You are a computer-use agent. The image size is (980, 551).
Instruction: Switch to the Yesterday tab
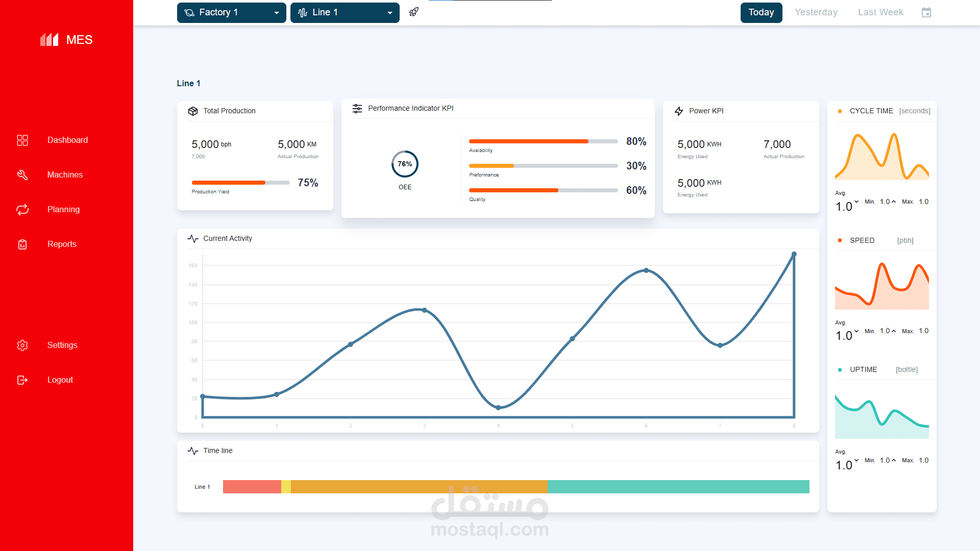(x=816, y=12)
